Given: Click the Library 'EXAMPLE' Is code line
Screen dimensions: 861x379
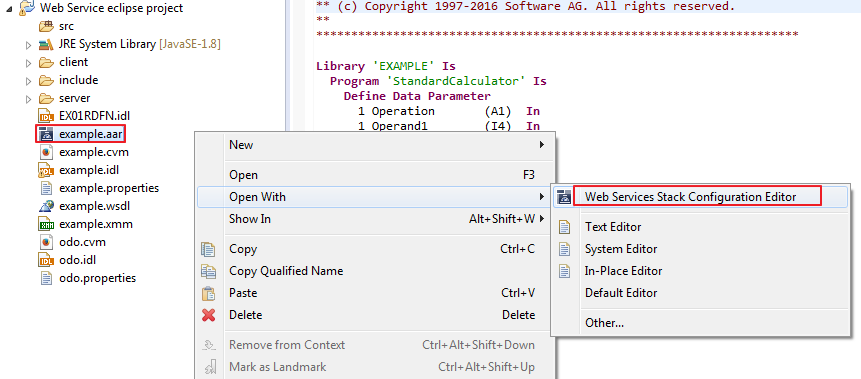Looking at the screenshot, I should click(386, 66).
